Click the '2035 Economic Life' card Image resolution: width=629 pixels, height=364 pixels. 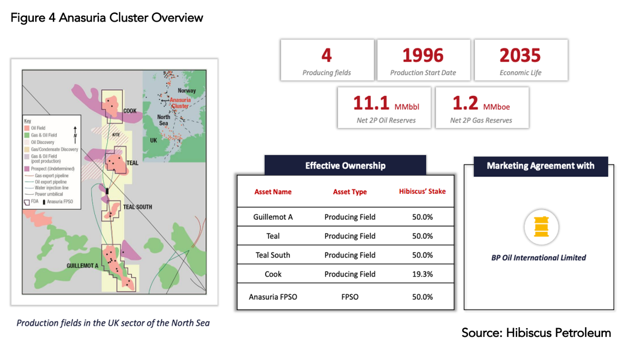[x=521, y=60]
